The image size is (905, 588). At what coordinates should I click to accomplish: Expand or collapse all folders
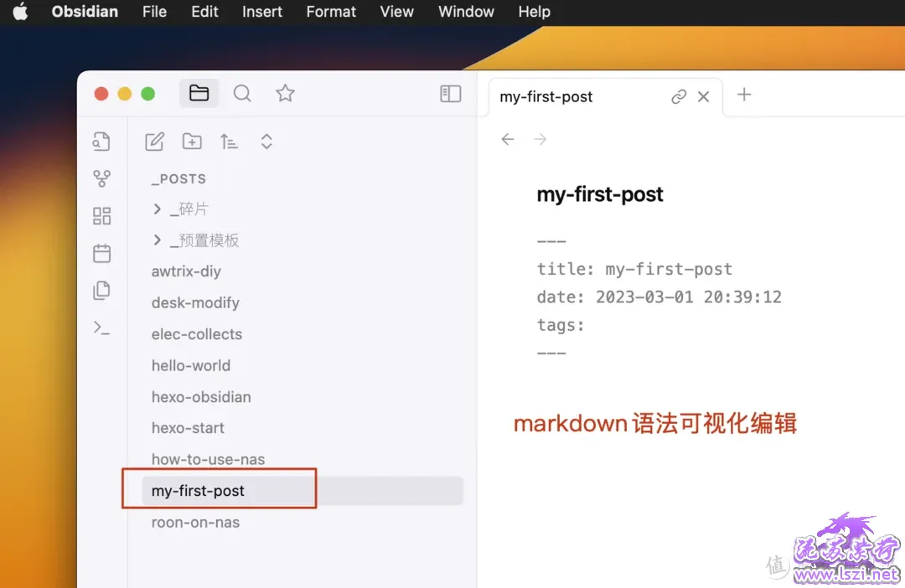266,142
